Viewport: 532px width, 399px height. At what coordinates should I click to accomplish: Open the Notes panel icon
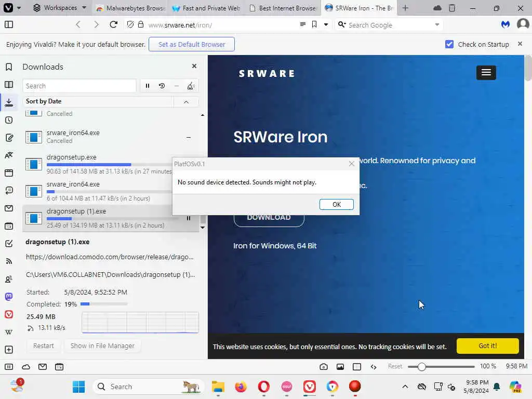pyautogui.click(x=9, y=137)
